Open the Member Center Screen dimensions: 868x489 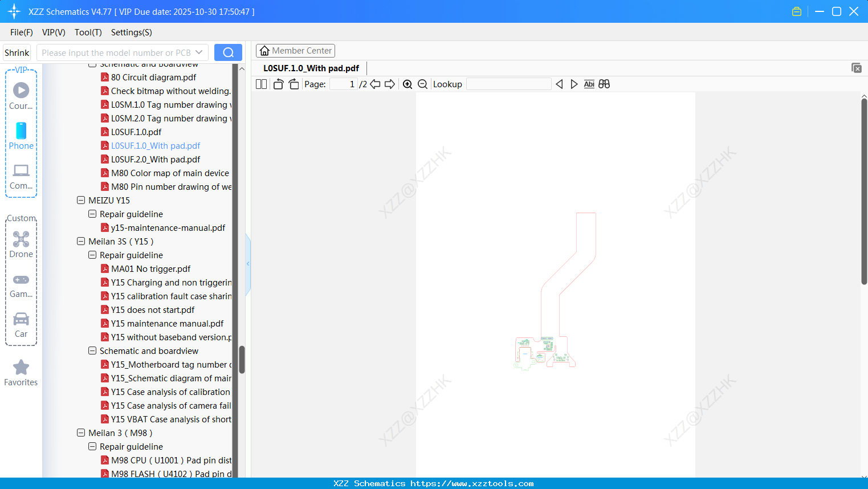[295, 50]
